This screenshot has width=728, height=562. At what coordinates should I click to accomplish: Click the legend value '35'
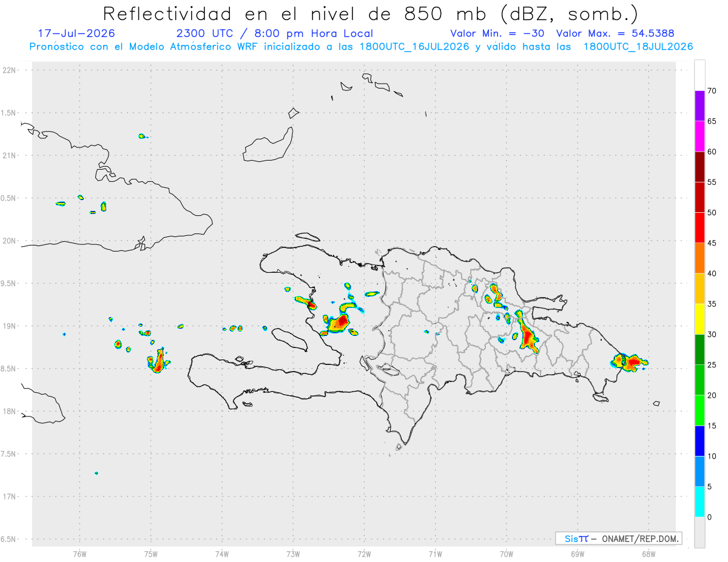point(712,304)
